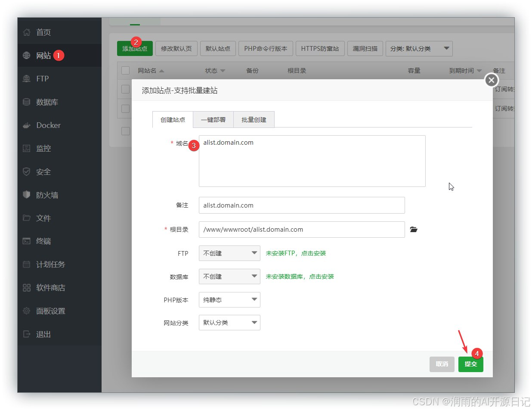Sort by 状态 column arrow
This screenshot has width=532, height=410.
pos(223,71)
